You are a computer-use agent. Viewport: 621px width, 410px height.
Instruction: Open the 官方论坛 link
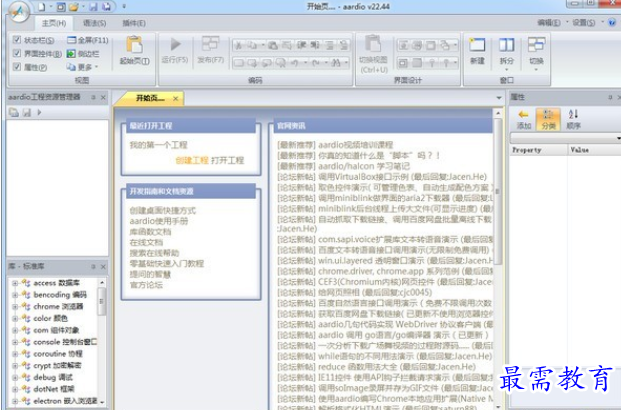[x=146, y=285]
